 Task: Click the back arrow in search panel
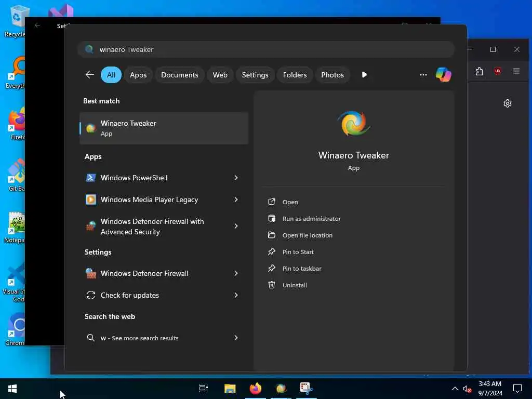[89, 75]
